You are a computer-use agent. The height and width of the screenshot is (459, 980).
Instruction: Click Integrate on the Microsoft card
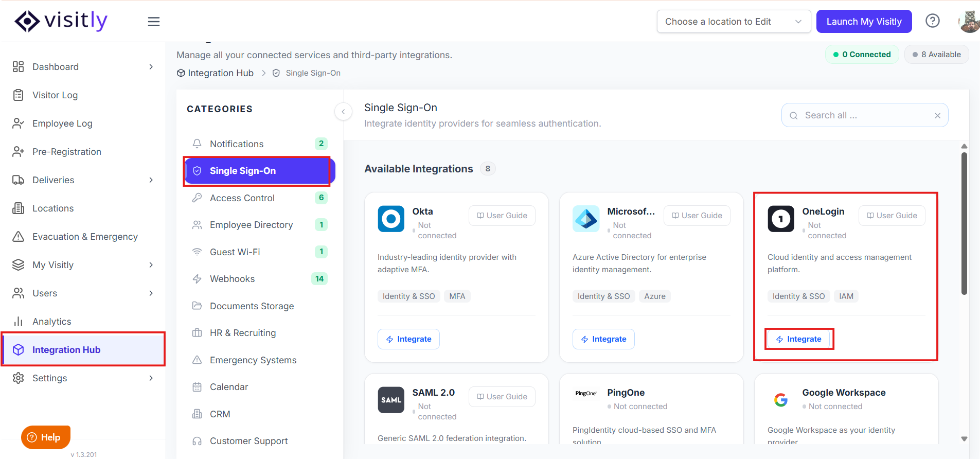coord(603,339)
